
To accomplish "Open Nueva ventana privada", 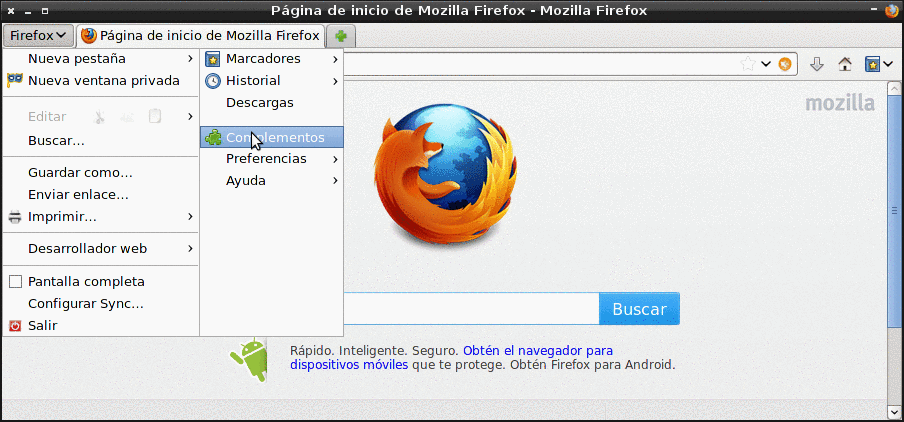I will point(101,81).
